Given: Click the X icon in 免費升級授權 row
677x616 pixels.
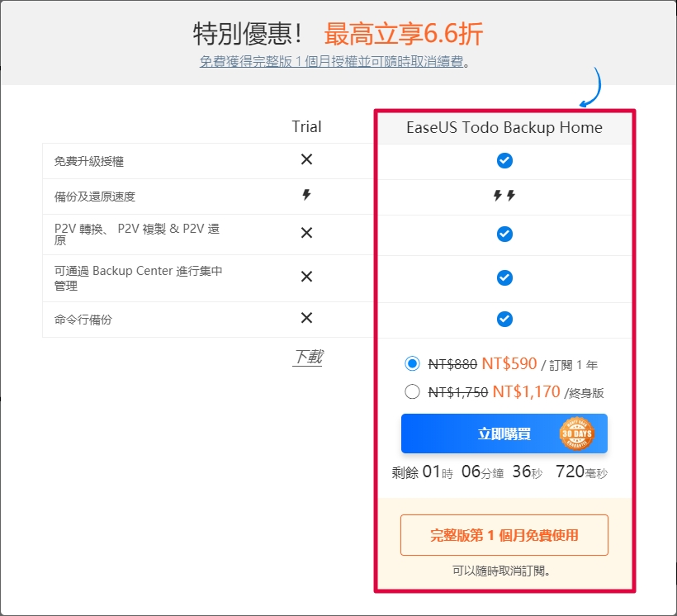Looking at the screenshot, I should point(306,159).
